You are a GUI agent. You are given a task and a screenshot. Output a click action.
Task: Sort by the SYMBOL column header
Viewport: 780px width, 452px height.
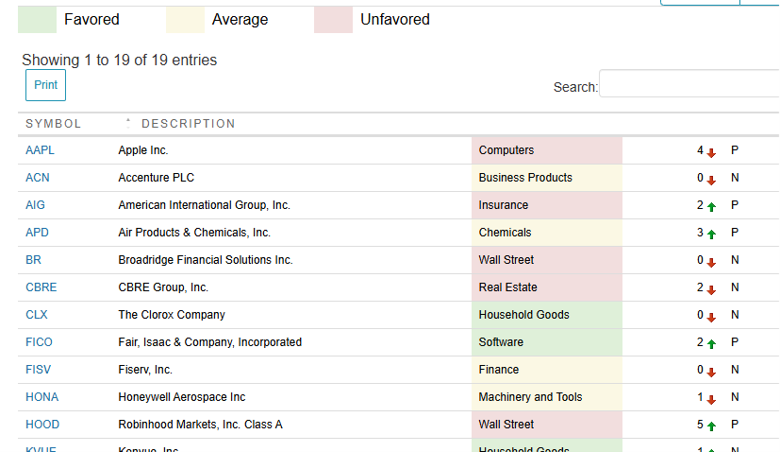tap(53, 124)
